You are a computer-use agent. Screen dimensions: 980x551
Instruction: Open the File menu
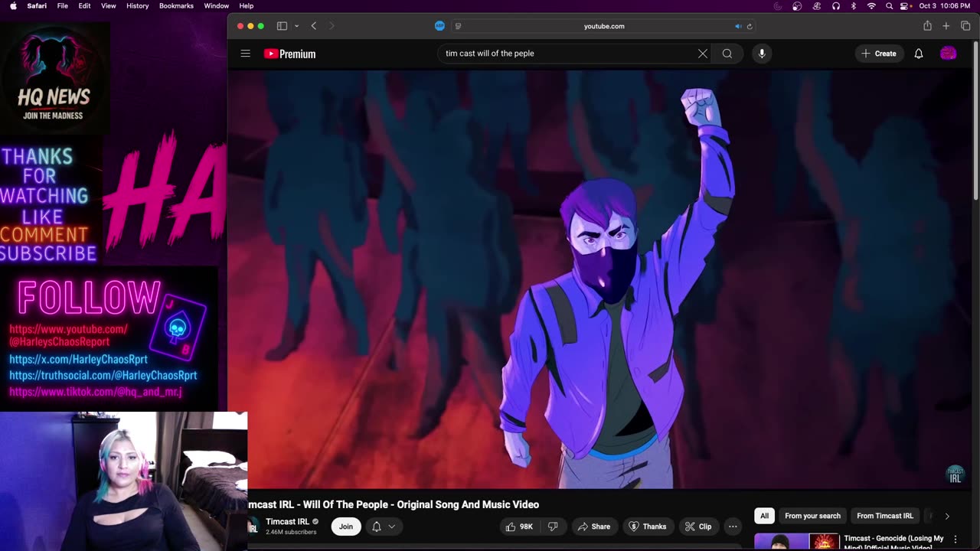[63, 6]
